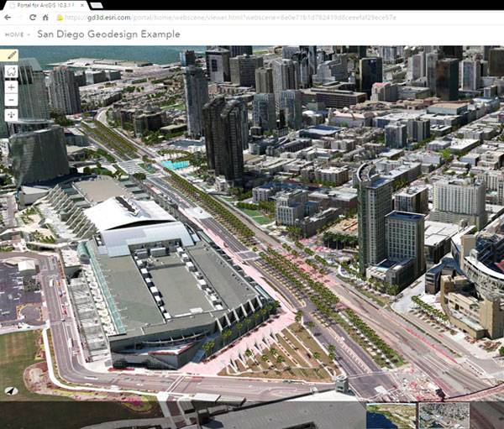Screen dimensions: 504x429
Task: Go forward in browser history
Action: (x=21, y=17)
